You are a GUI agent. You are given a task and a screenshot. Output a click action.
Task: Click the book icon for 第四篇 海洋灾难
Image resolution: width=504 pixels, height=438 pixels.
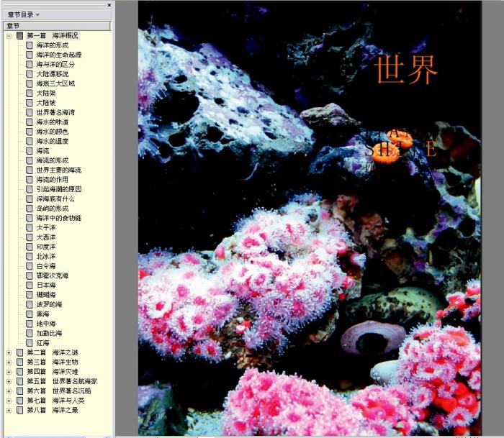click(19, 372)
